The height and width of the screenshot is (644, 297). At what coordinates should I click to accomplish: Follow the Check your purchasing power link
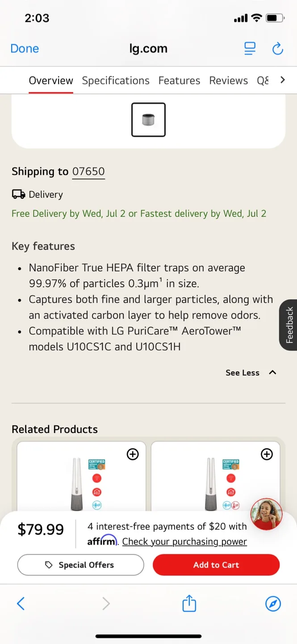184,542
